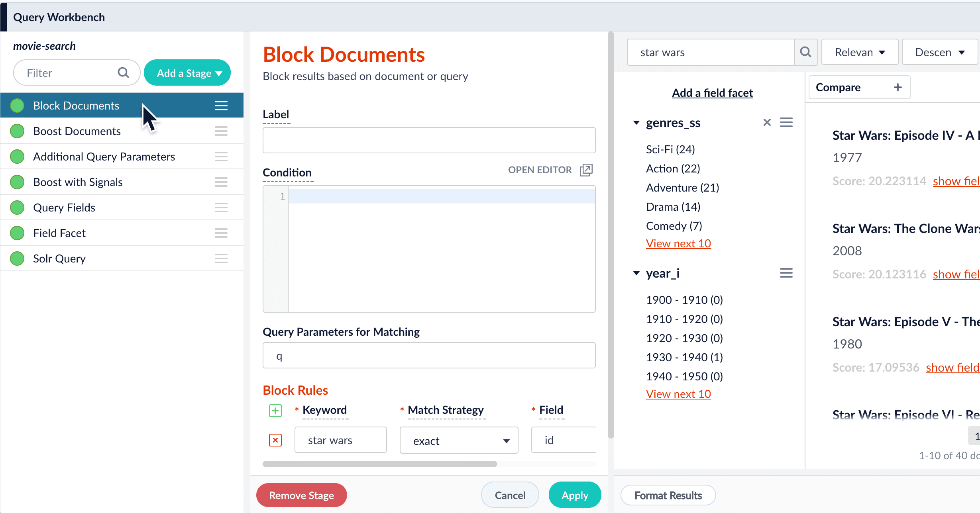Image resolution: width=980 pixels, height=513 pixels.
Task: Select the Additional Query Parameters stage
Action: pos(104,156)
